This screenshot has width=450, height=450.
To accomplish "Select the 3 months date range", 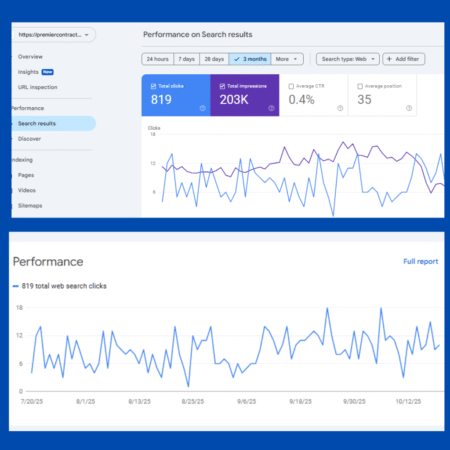I will pos(250,59).
